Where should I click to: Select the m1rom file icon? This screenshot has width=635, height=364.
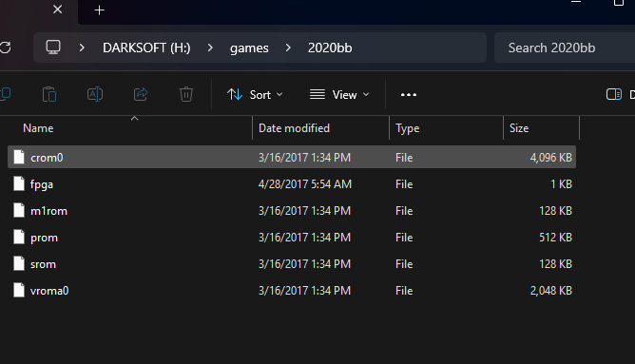pos(19,211)
